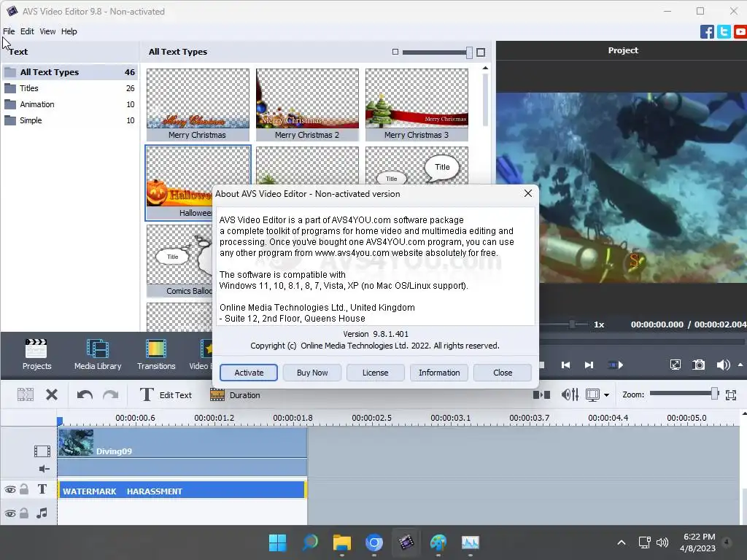The height and width of the screenshot is (560, 747).
Task: Open the audio mixer icon
Action: coord(570,394)
